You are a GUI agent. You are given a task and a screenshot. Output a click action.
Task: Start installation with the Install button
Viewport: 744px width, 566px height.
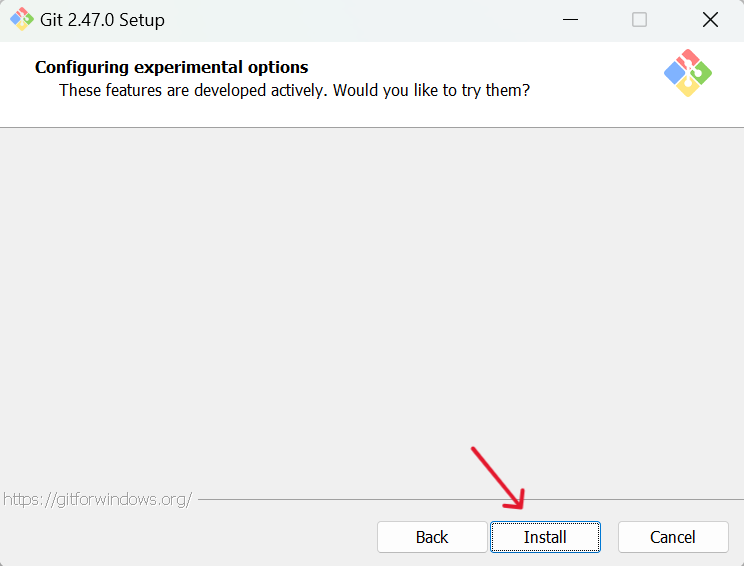(545, 537)
